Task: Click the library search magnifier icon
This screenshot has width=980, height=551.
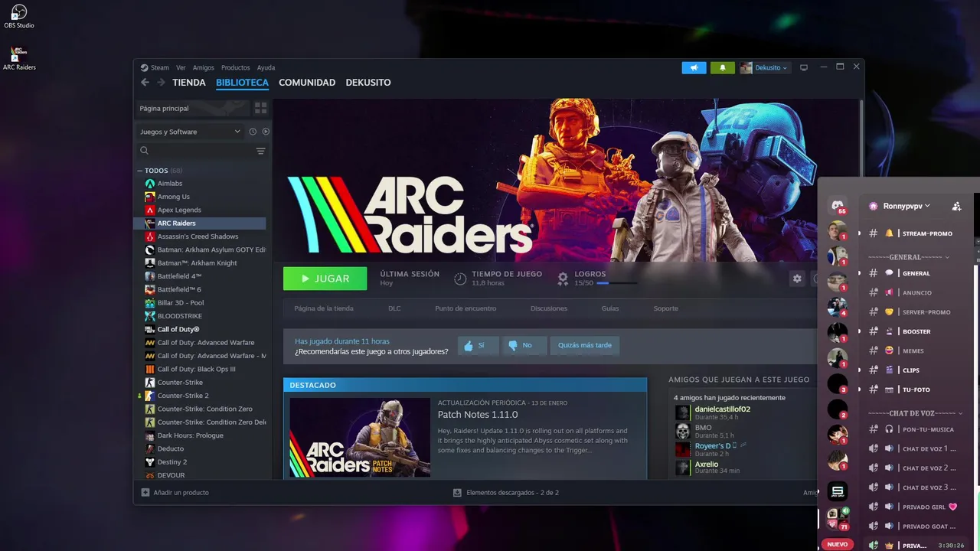Action: click(144, 151)
